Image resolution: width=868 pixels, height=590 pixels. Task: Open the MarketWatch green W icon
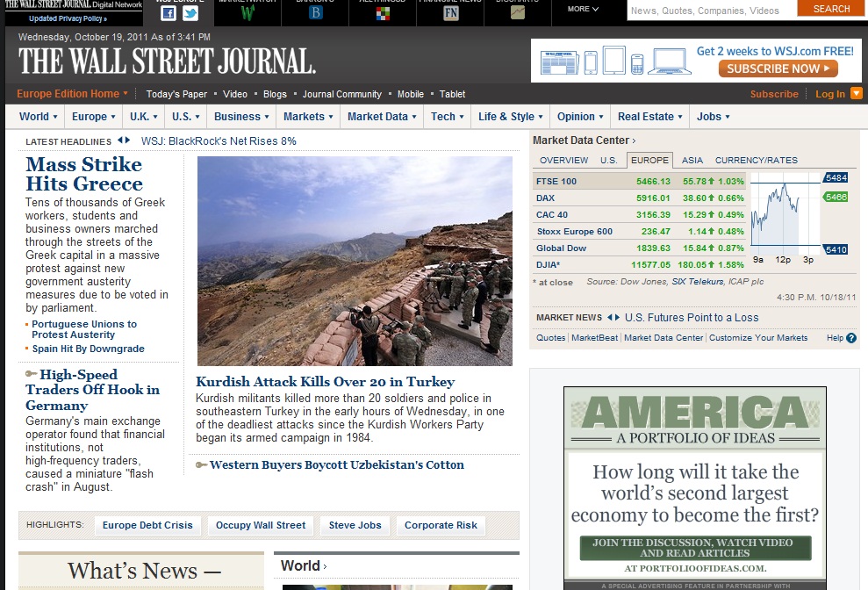coord(247,13)
